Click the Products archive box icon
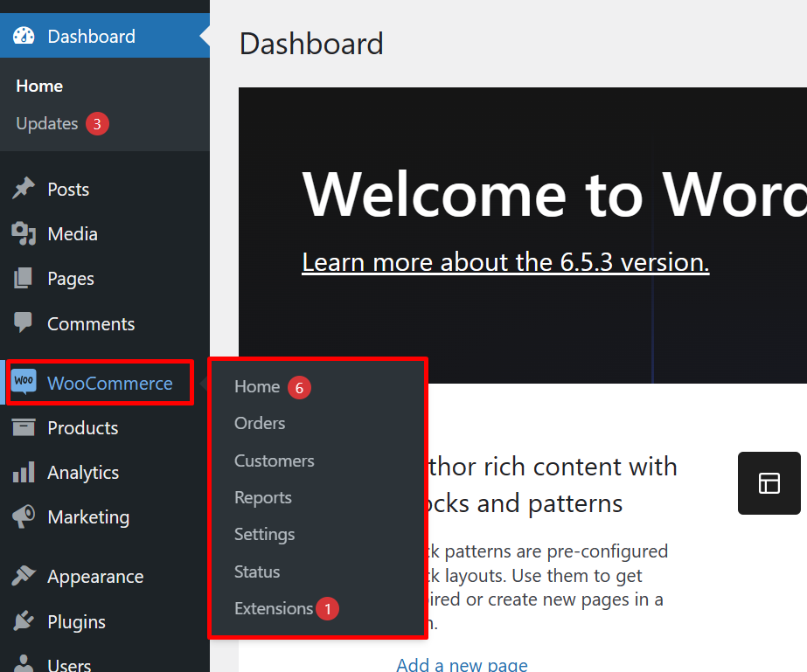Image resolution: width=807 pixels, height=672 pixels. [24, 427]
